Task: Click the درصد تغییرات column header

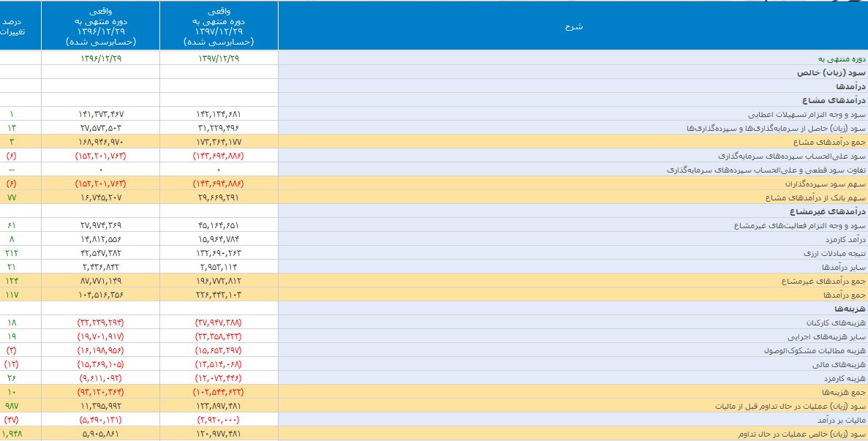Action: click(11, 27)
